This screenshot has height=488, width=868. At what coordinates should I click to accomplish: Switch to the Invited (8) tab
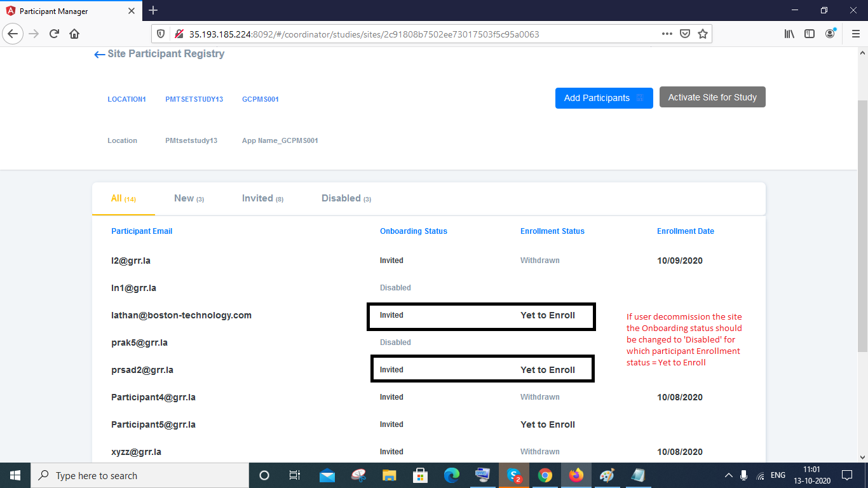pos(262,198)
